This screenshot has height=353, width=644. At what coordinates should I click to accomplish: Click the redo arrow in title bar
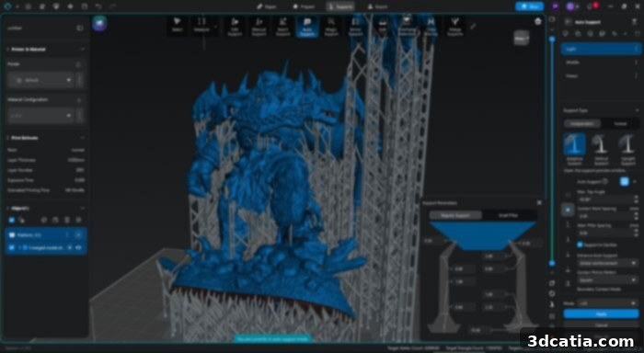(112, 6)
